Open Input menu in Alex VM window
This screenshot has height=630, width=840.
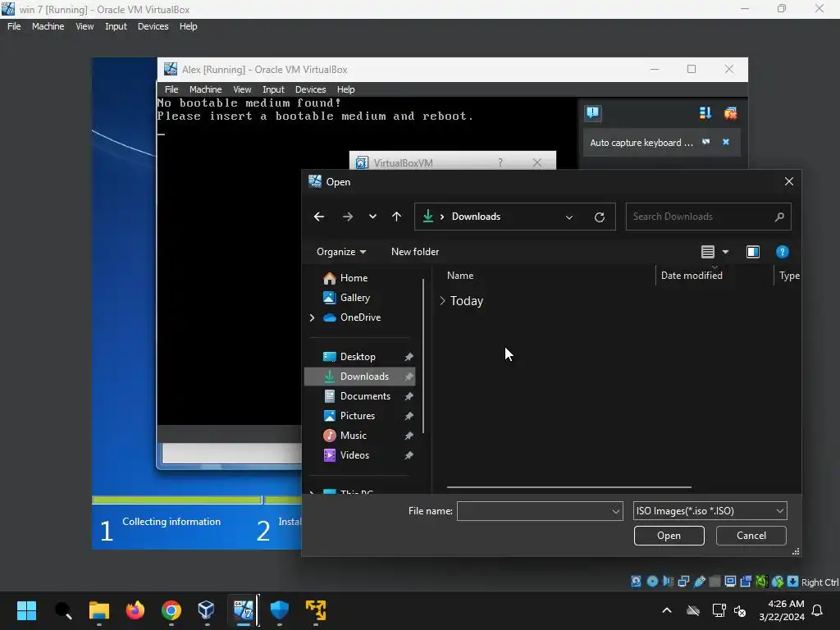(273, 89)
